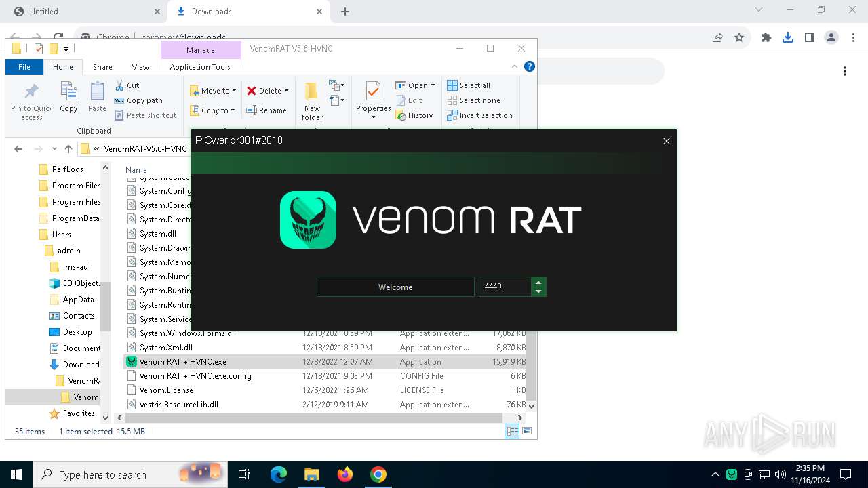Viewport: 868px width, 488px height.
Task: Open a new Chrome tab
Action: click(345, 12)
